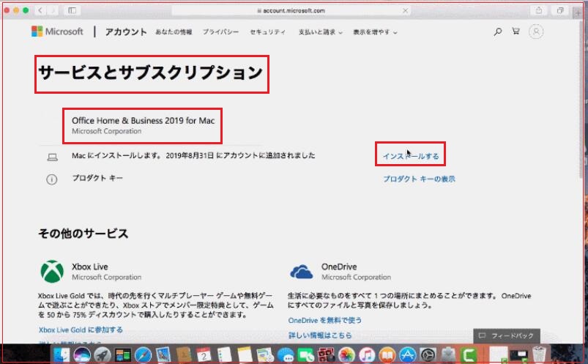Open App Store from the dock
Viewport: 588px width, 364px height.
pos(407,354)
